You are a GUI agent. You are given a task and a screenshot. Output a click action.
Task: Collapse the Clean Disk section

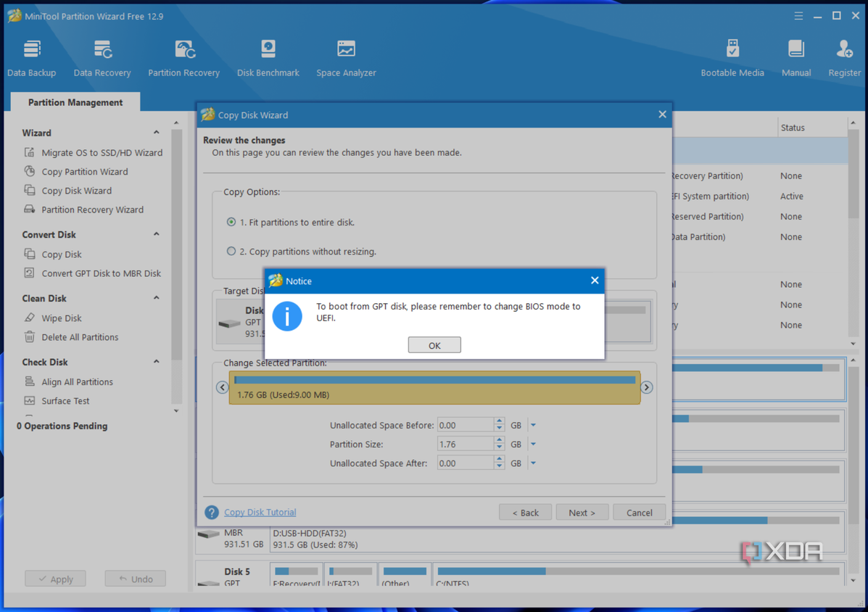(157, 298)
